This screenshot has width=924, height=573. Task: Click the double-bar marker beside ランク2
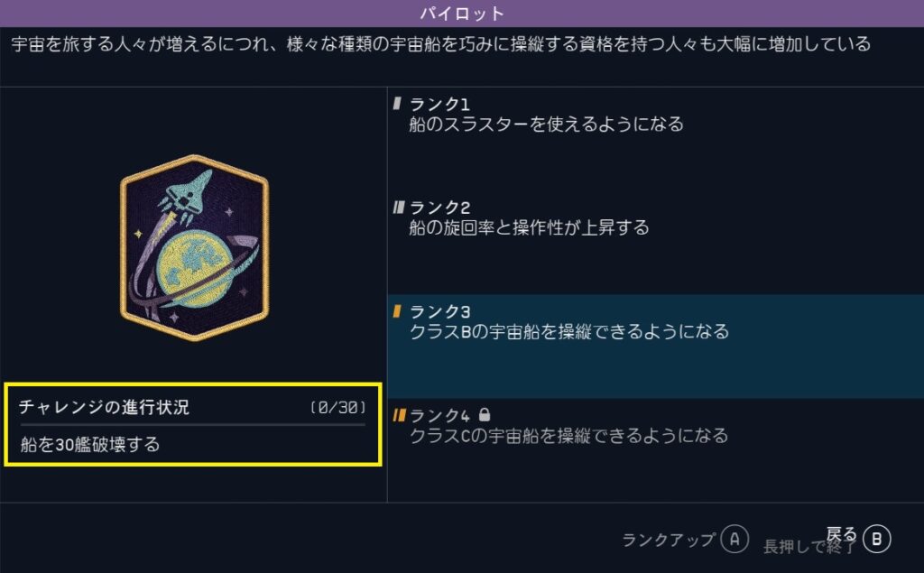click(398, 208)
